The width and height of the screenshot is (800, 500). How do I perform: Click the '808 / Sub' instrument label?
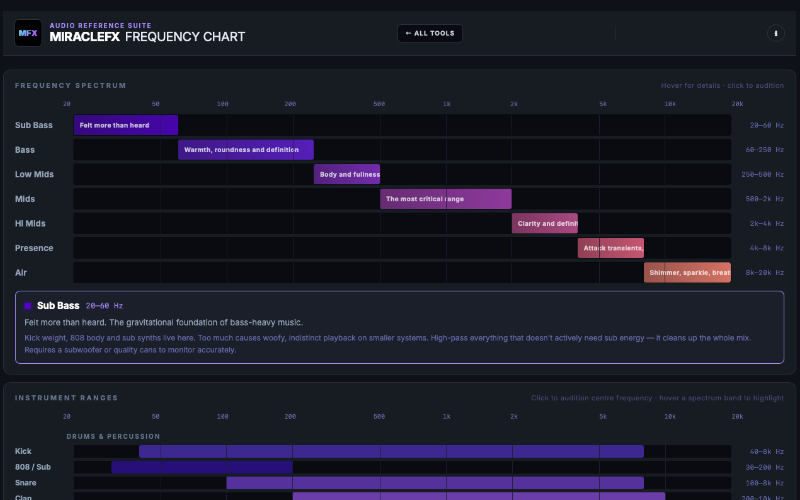33,467
